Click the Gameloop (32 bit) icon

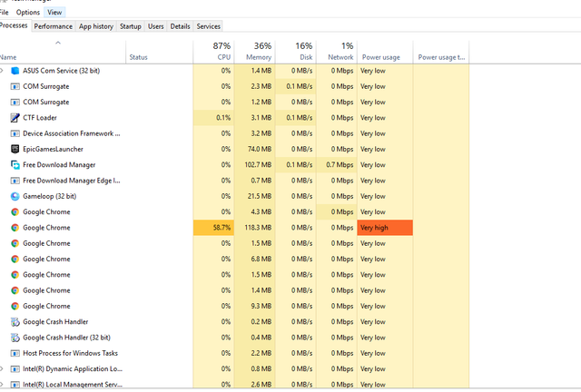(x=15, y=196)
